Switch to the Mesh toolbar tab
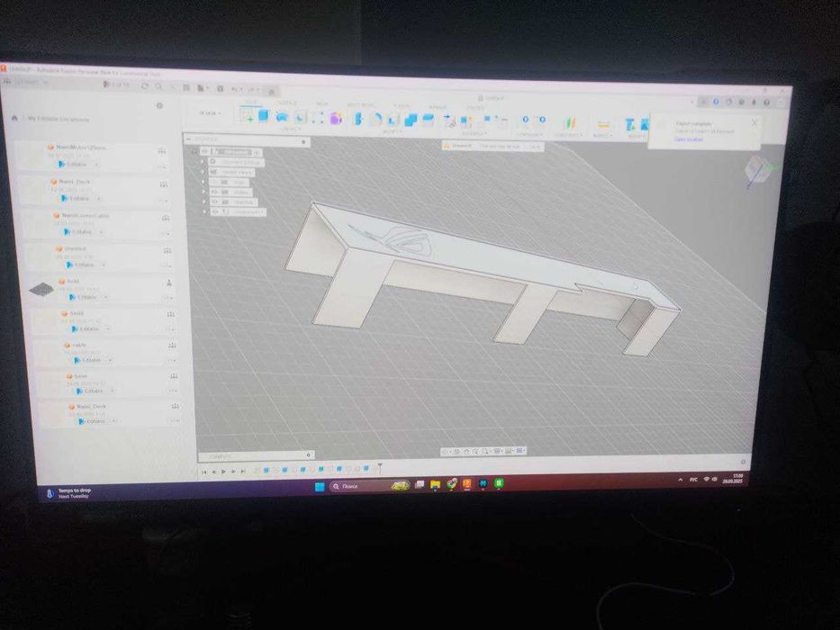 pyautogui.click(x=322, y=103)
